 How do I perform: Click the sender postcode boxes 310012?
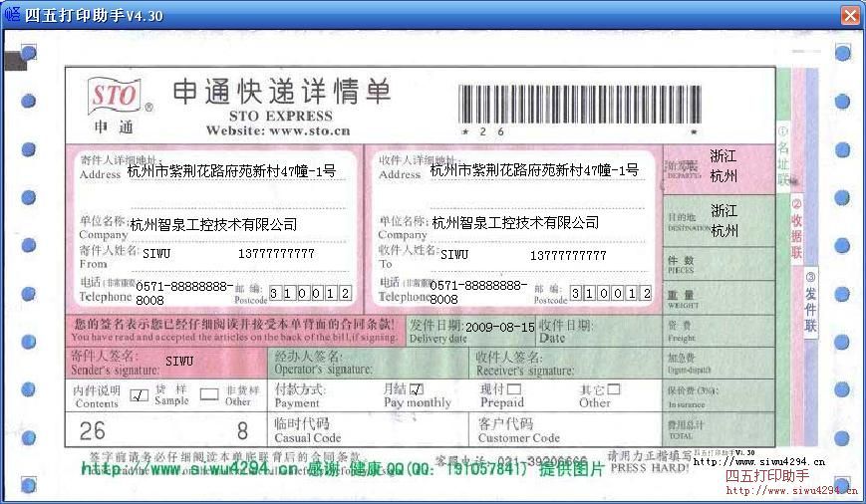pyautogui.click(x=310, y=294)
